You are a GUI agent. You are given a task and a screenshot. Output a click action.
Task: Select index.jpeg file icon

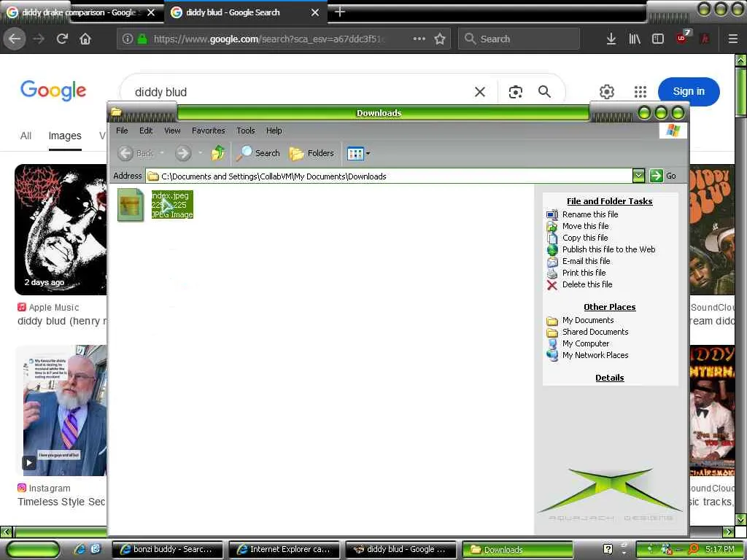[x=131, y=205]
